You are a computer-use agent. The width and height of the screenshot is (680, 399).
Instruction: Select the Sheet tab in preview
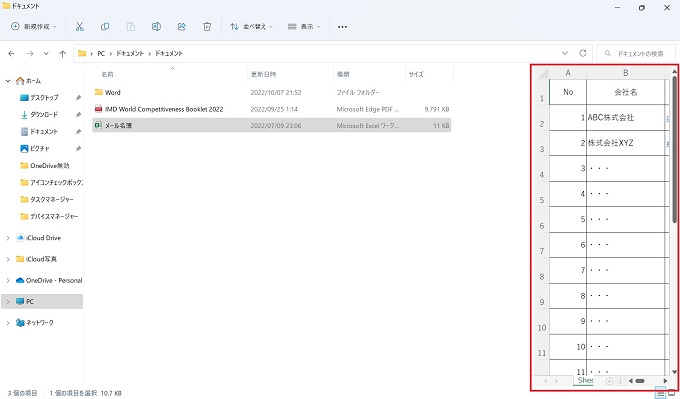585,380
